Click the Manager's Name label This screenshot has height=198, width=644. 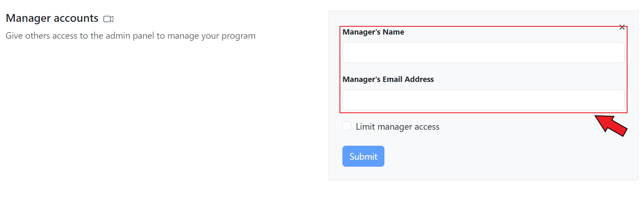pos(373,32)
